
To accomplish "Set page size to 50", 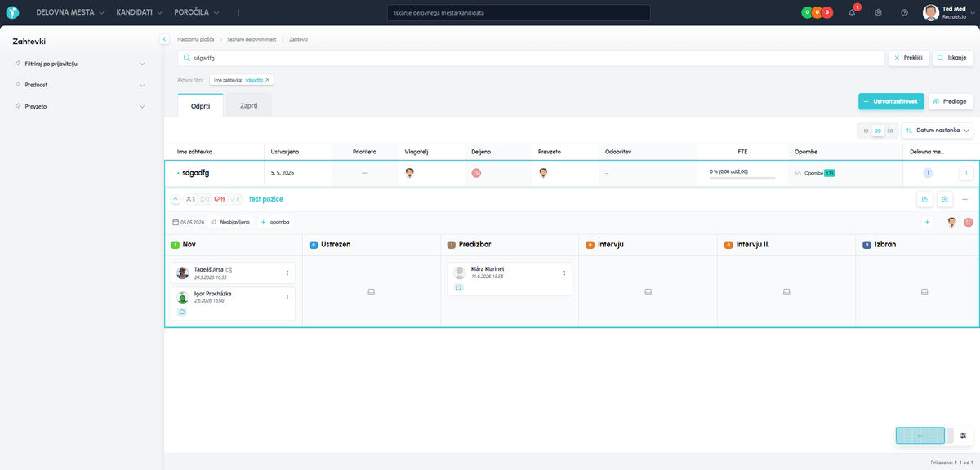I will click(890, 131).
